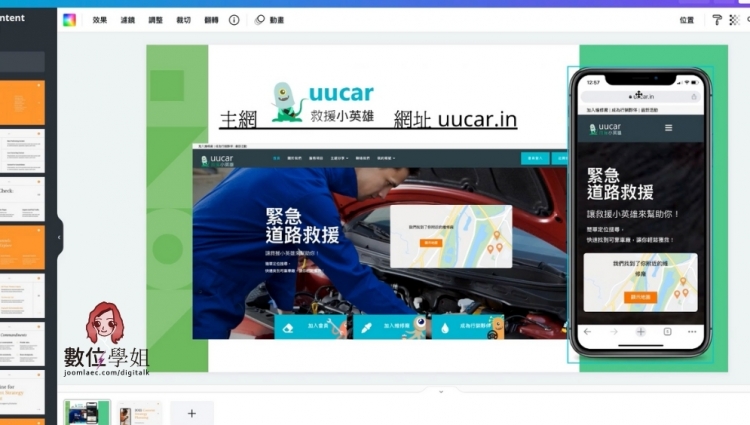Activate the 裁切 crop tool
Image resolution: width=750 pixels, height=425 pixels.
coord(183,20)
